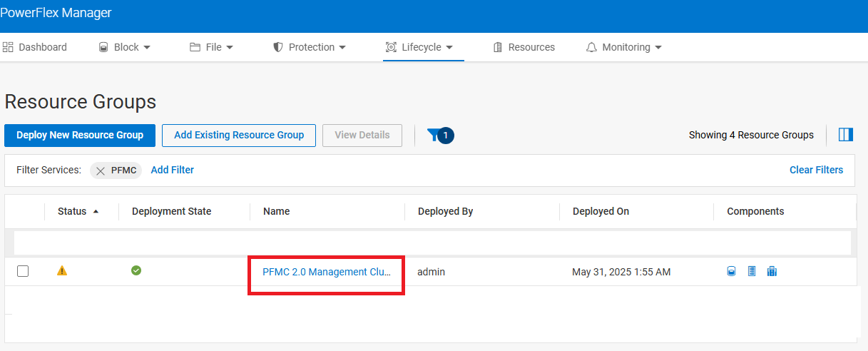Viewport: 868px width, 351px height.
Task: Click the Clear Filters link
Action: [816, 170]
